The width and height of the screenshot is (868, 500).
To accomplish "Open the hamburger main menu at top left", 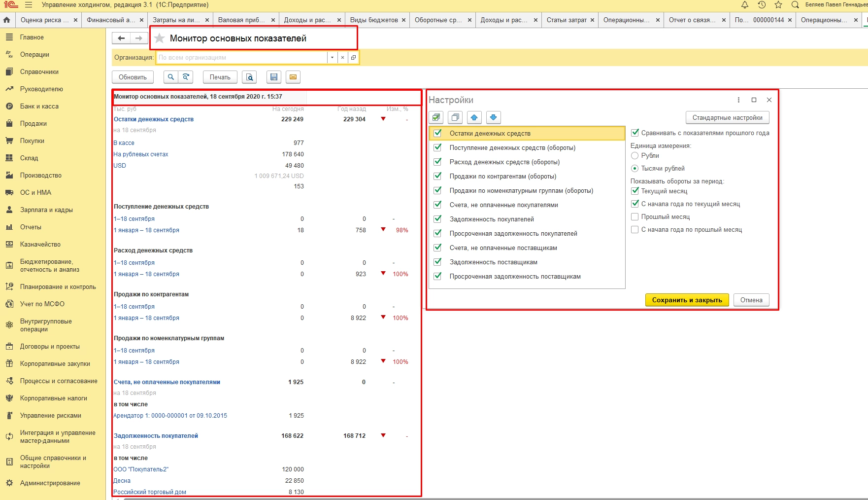I will pos(29,5).
